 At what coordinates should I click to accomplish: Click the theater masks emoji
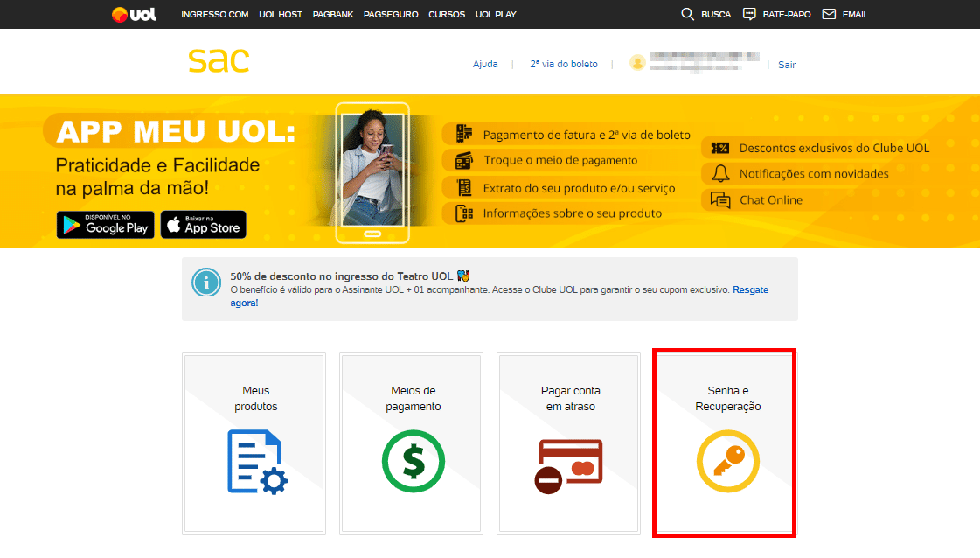(463, 276)
